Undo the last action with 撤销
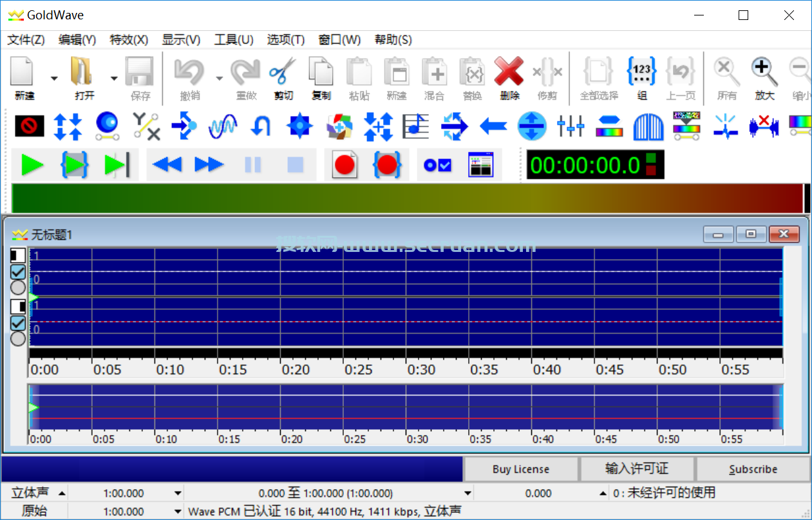Image resolution: width=812 pixels, height=520 pixels. (x=189, y=78)
